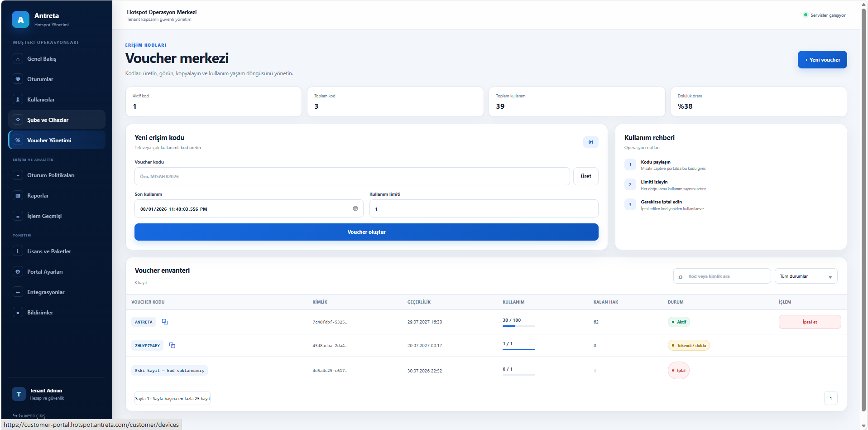Open the Tüm durumlar status filter
868x430 pixels.
(x=806, y=276)
